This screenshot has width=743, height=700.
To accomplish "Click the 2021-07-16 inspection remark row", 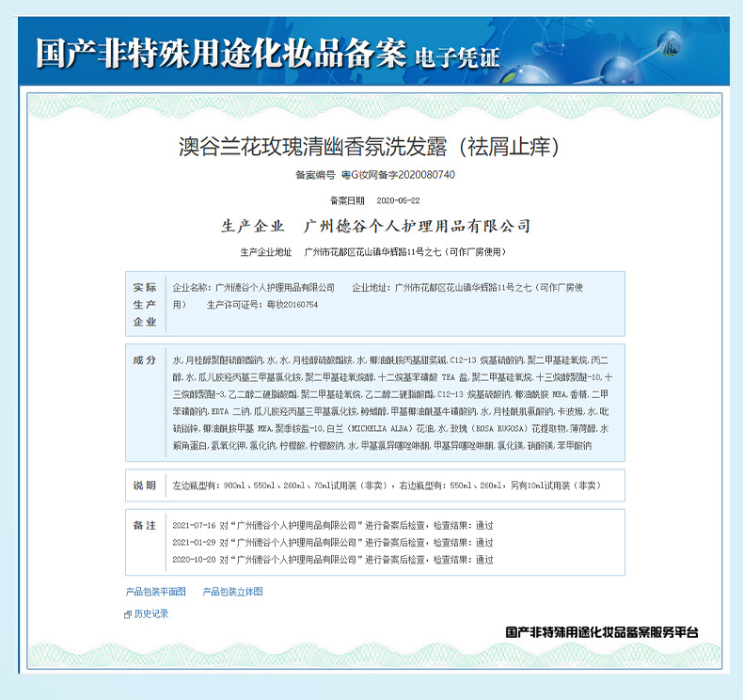I will pyautogui.click(x=333, y=525).
